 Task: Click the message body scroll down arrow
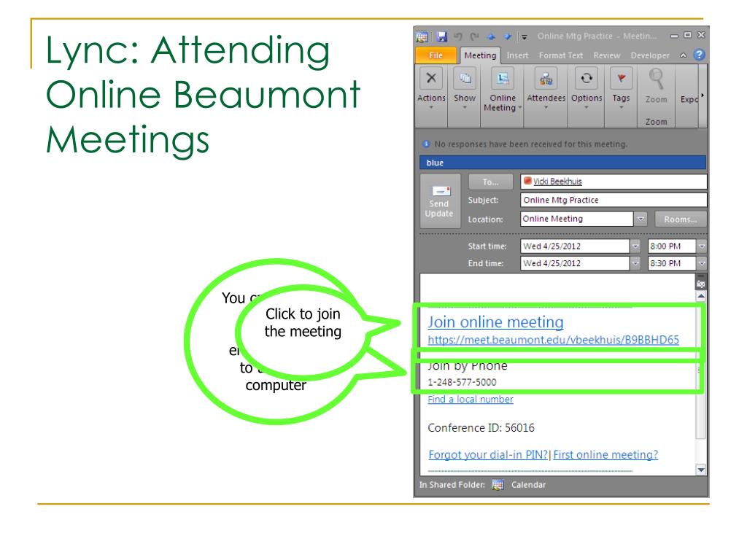[701, 470]
